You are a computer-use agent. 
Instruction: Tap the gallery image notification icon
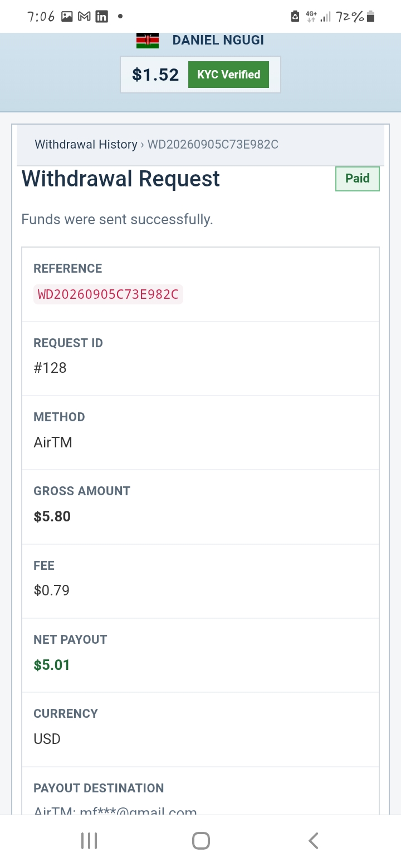[x=67, y=17]
